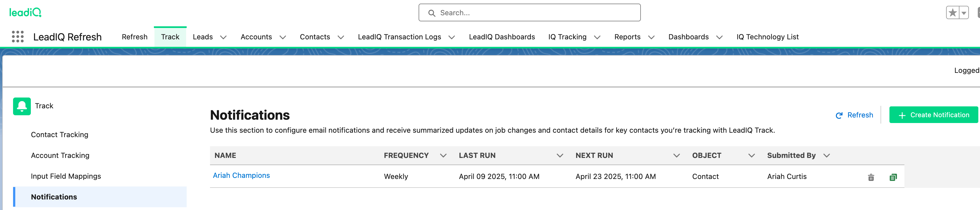Click the leadiQ logo

pos(25,12)
